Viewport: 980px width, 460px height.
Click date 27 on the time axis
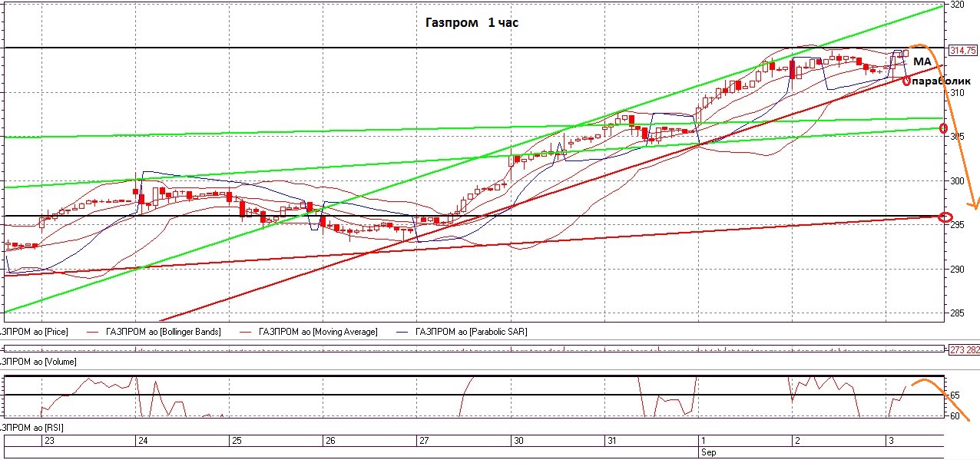pos(424,441)
